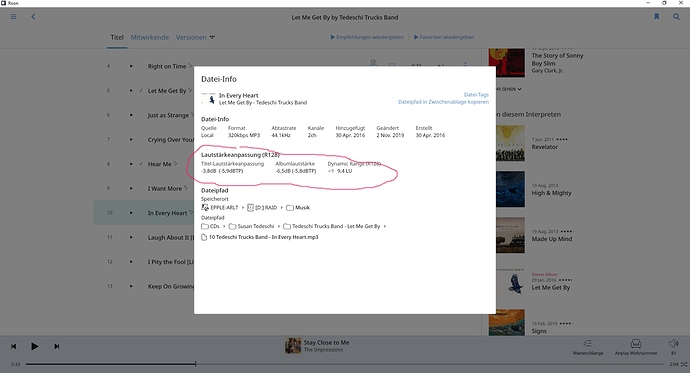Click Favoriten wiedergeben
The width and height of the screenshot is (690, 373).
pos(444,37)
